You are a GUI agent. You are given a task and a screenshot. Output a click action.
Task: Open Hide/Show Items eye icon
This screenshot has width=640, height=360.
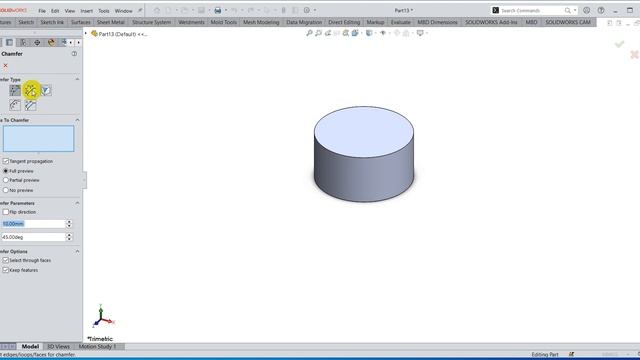pyautogui.click(x=383, y=33)
